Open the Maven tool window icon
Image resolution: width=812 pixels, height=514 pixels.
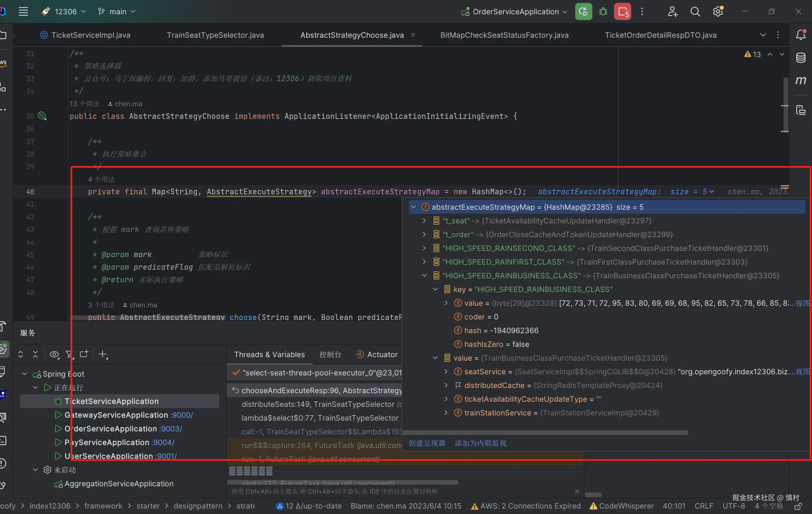(x=801, y=81)
